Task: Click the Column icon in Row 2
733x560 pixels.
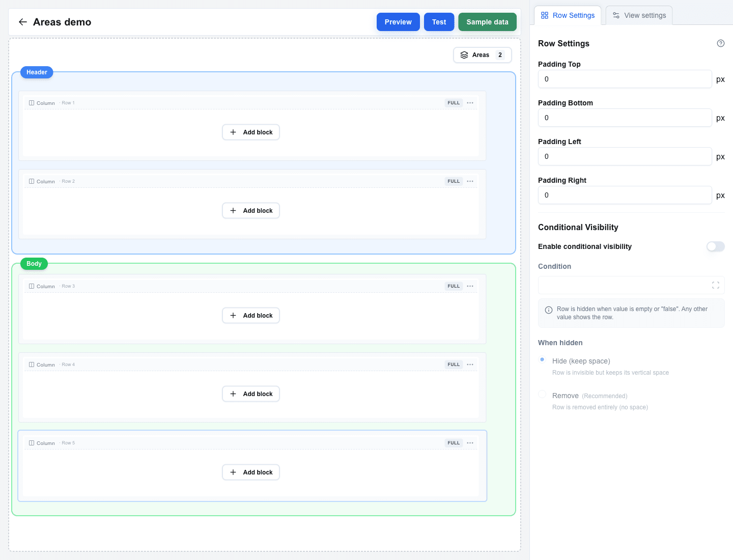Action: pyautogui.click(x=32, y=181)
